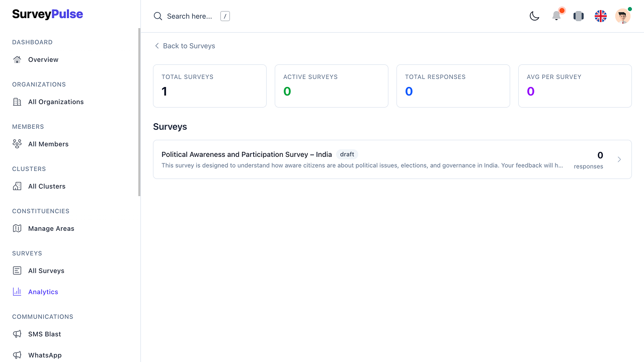Navigate to All Surveys in sidebar
The image size is (644, 362).
point(46,270)
